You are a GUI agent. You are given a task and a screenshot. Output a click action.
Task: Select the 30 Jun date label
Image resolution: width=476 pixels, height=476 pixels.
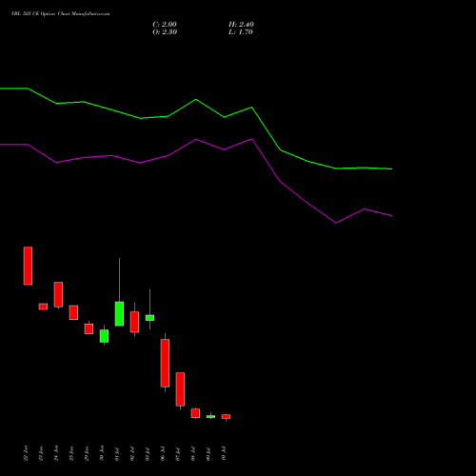point(102,453)
